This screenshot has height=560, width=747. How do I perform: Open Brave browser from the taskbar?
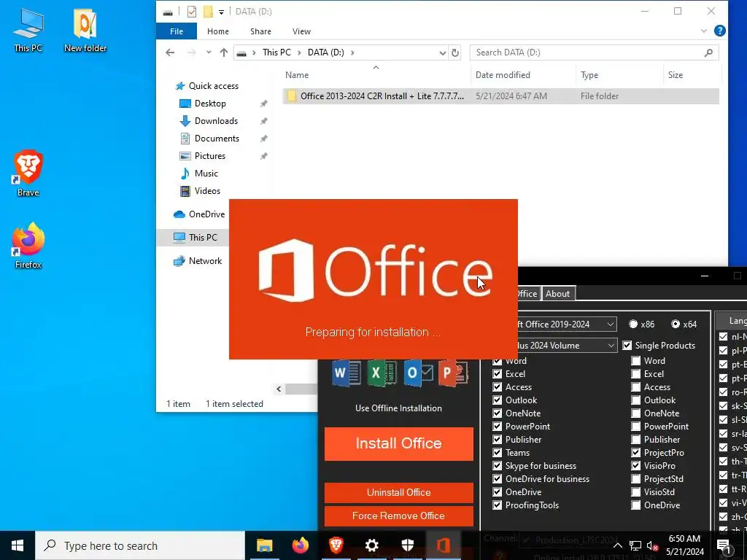coord(336,545)
